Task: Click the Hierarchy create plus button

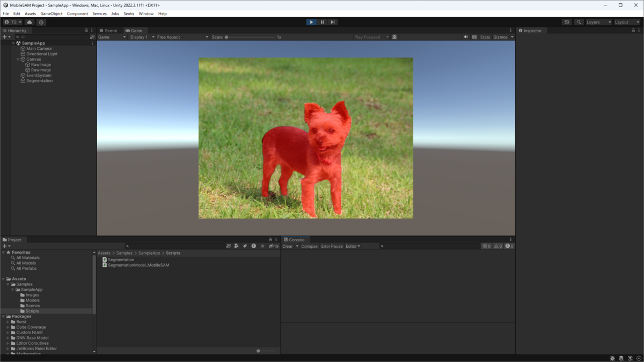Action: [6, 37]
